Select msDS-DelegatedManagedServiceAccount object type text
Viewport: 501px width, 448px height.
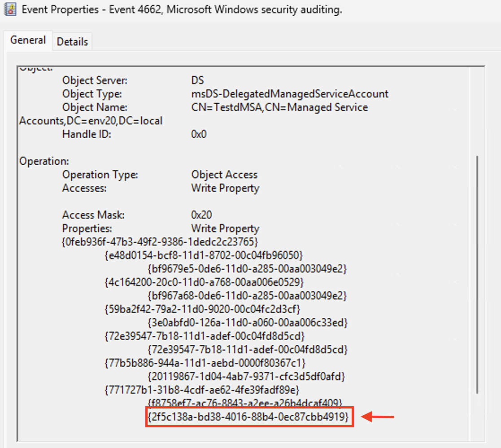[290, 94]
